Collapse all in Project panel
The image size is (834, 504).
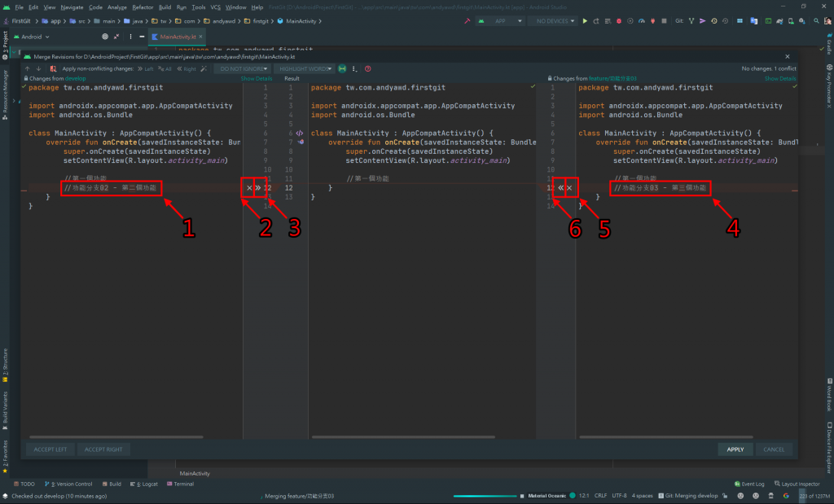116,37
